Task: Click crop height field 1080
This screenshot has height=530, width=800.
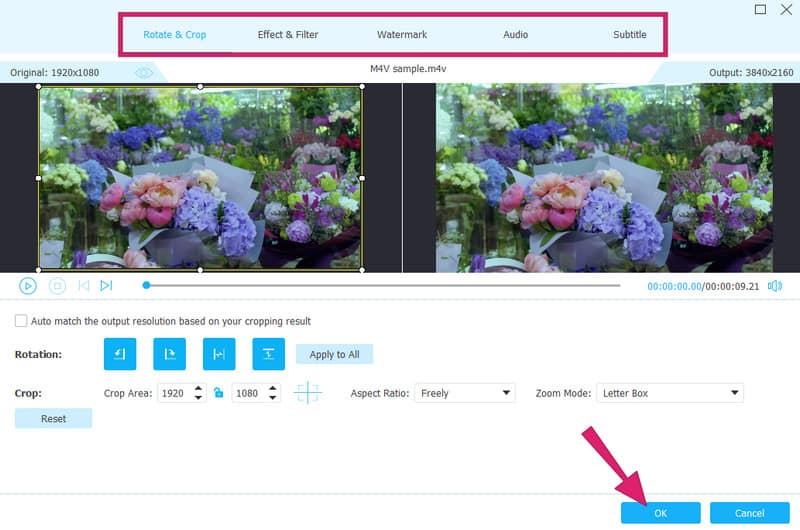Action: [x=249, y=393]
